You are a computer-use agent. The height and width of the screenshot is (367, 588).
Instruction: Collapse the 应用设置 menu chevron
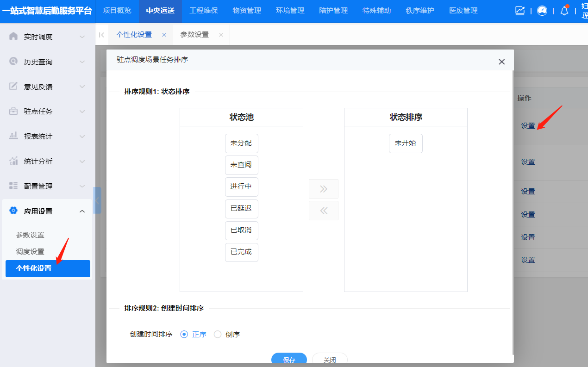coord(82,211)
